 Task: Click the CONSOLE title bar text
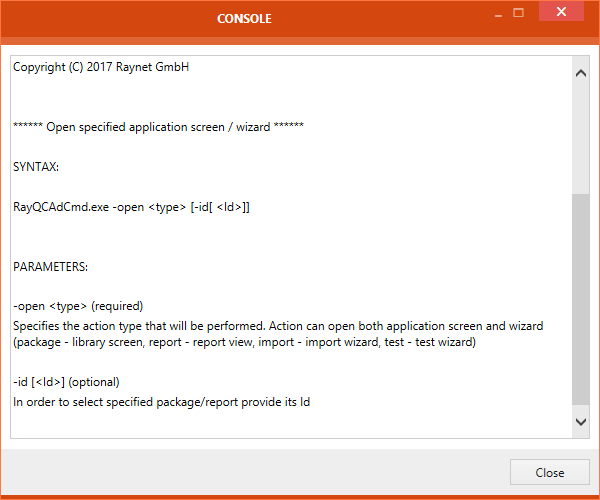pyautogui.click(x=244, y=19)
